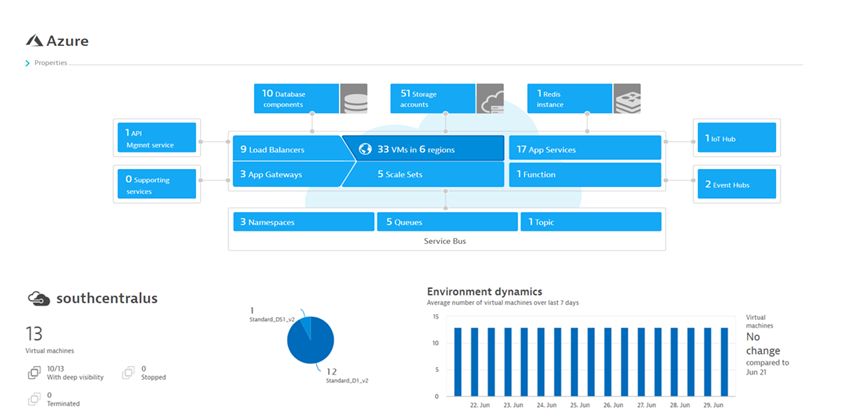Click the storage cloud icon
Viewport: 861px width, 411px height.
(490, 98)
